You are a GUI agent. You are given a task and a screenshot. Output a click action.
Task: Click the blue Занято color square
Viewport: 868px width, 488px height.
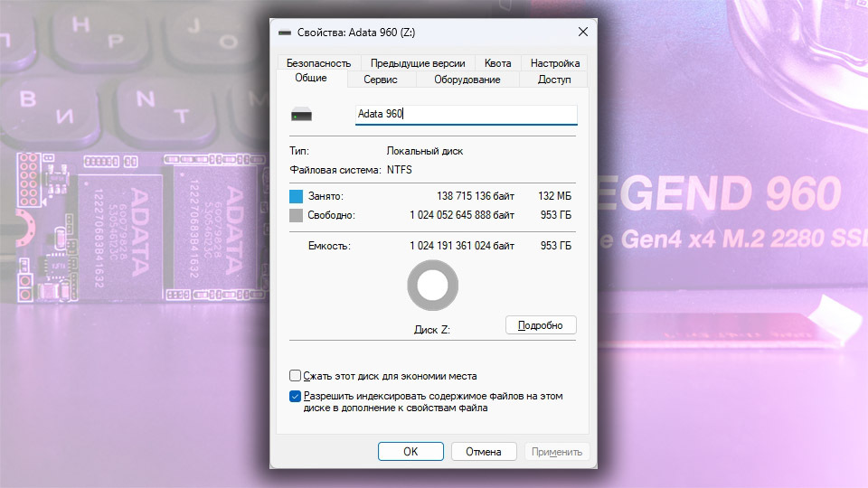pyautogui.click(x=297, y=196)
